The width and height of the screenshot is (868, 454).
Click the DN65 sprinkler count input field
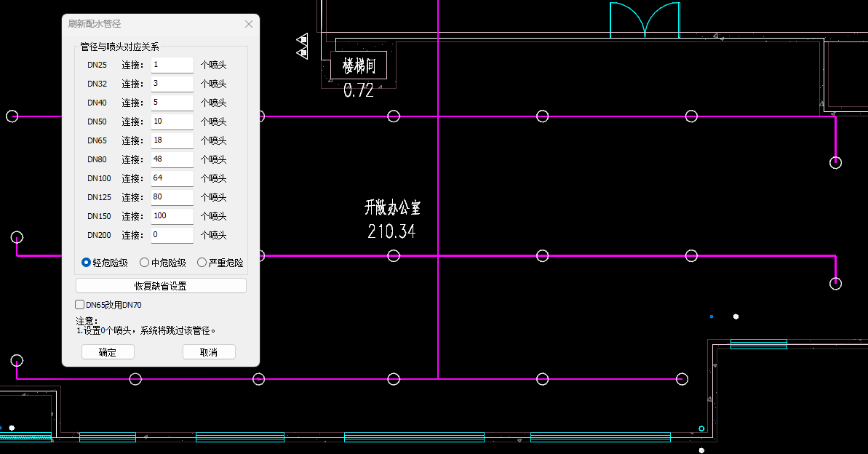tap(172, 140)
